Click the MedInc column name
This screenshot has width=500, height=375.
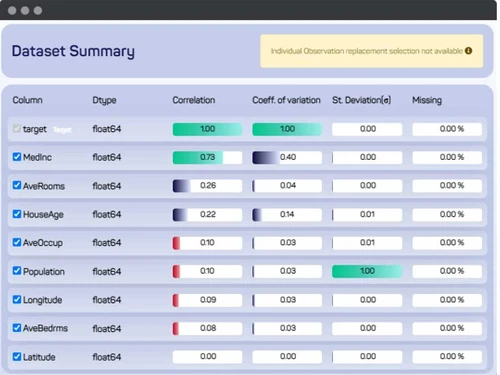pos(37,157)
